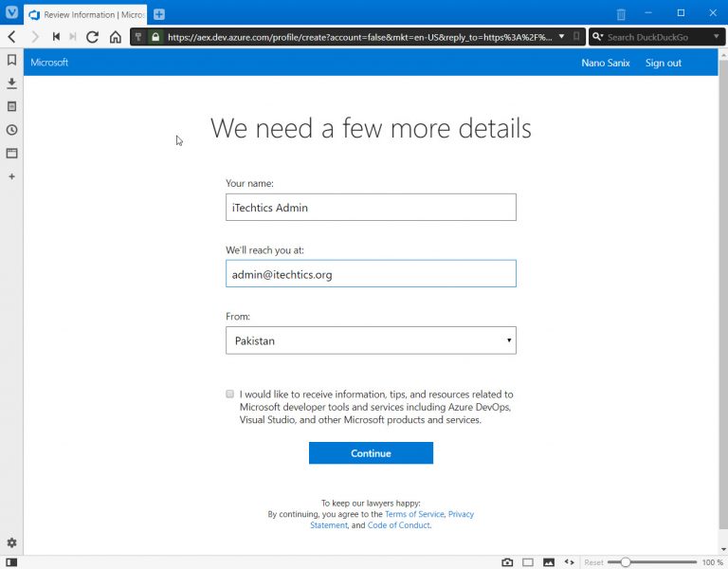Click the Your name input field
Screen dimensions: 728x569
click(371, 207)
